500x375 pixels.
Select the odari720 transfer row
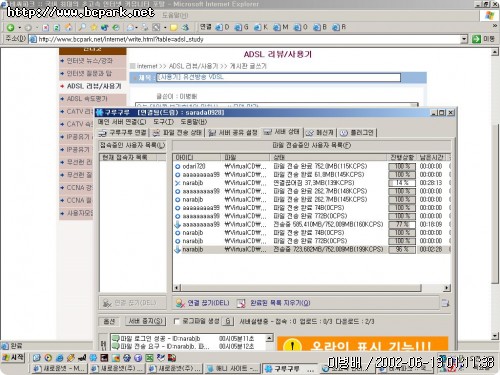(312, 166)
